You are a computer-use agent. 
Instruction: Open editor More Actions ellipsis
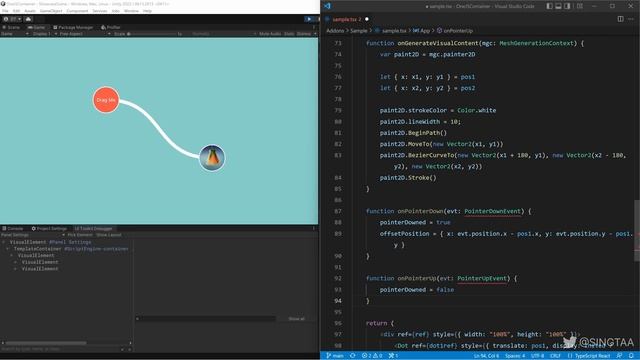click(631, 19)
